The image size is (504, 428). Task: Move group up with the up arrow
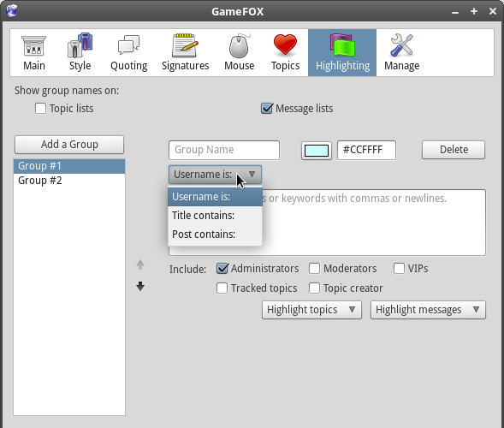pos(140,265)
